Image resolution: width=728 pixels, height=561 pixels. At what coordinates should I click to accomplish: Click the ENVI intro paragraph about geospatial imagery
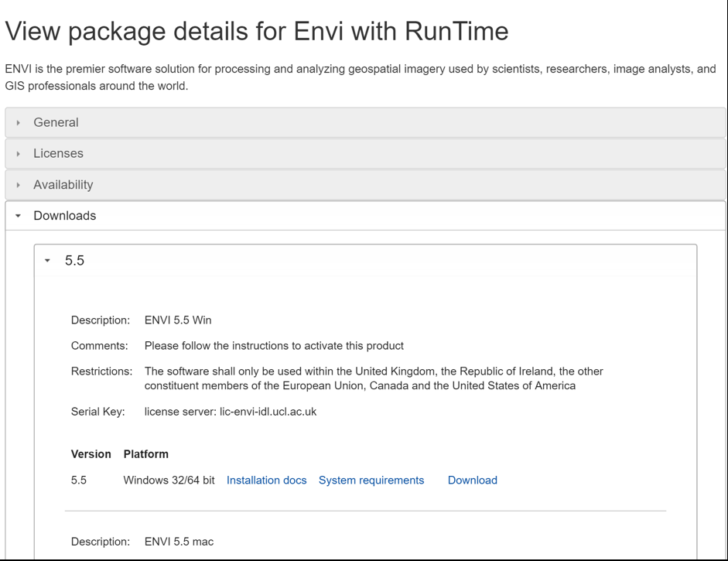click(361, 77)
